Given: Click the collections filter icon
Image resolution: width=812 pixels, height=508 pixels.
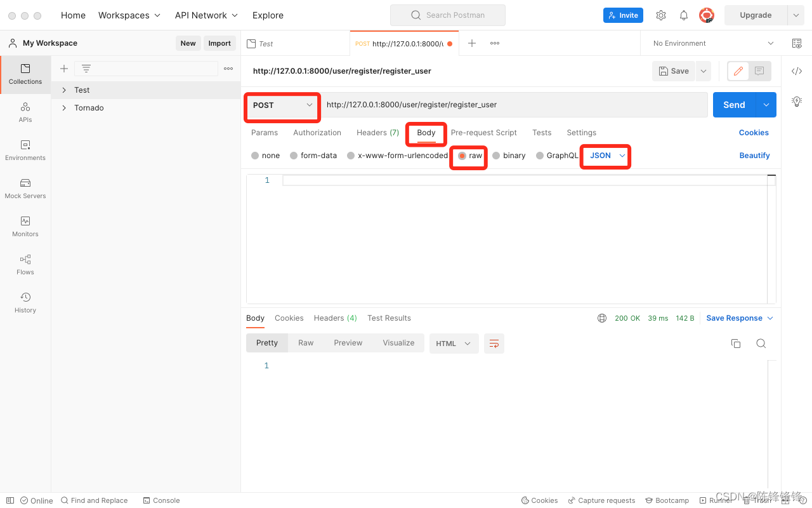Looking at the screenshot, I should (x=86, y=69).
